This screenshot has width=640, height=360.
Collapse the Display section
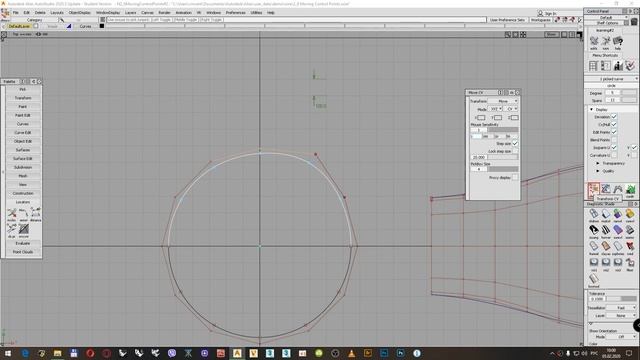(x=591, y=109)
